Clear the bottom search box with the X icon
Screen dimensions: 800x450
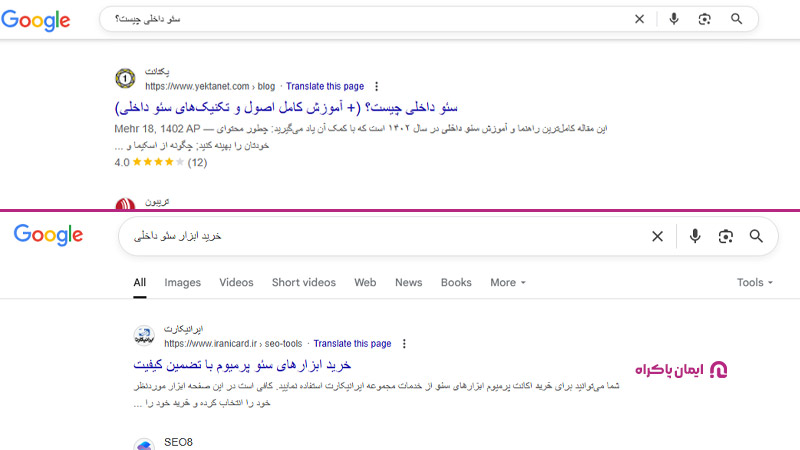(x=657, y=236)
